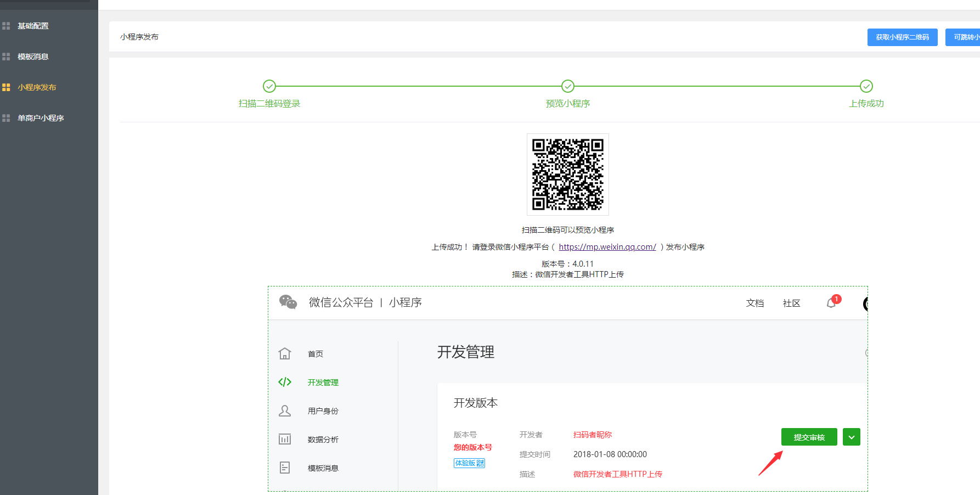The width and height of the screenshot is (980, 495).
Task: Click the green 提交审核 button
Action: (x=809, y=437)
